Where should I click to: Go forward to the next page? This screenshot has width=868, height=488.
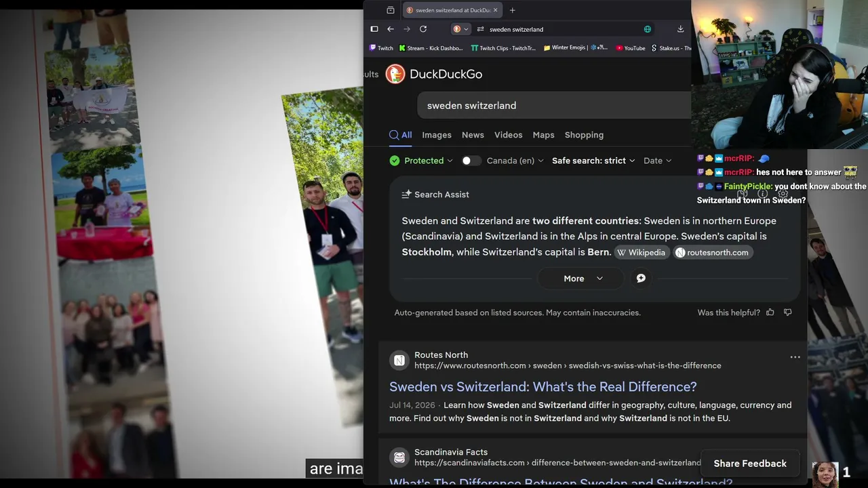point(407,29)
